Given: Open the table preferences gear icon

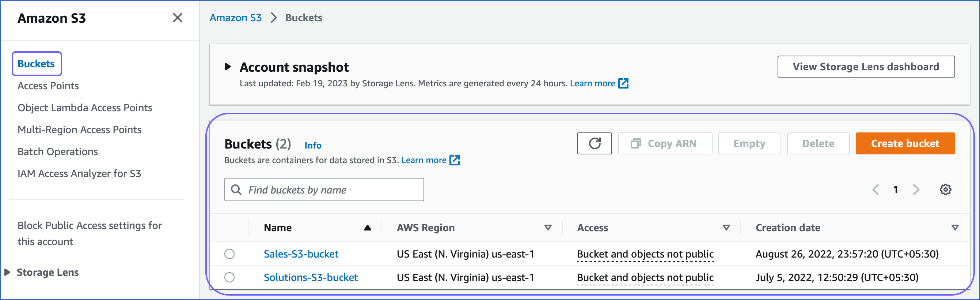Looking at the screenshot, I should (x=945, y=189).
